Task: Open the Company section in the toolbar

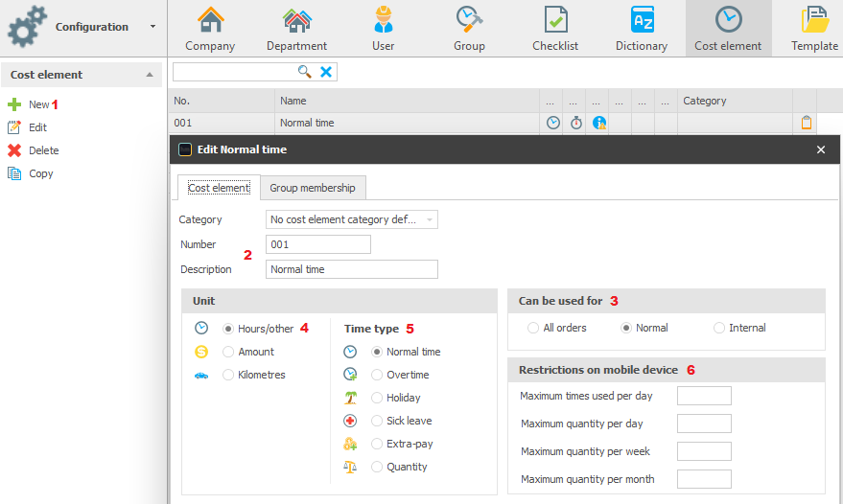Action: pyautogui.click(x=210, y=29)
